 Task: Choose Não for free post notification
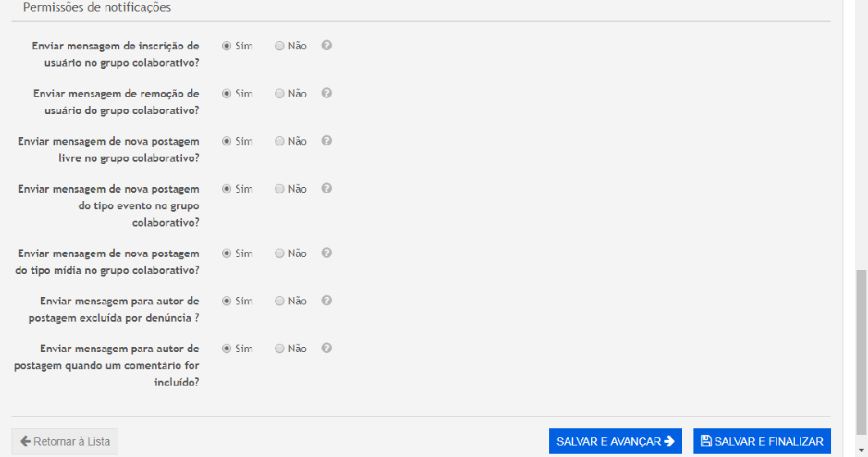pyautogui.click(x=279, y=142)
